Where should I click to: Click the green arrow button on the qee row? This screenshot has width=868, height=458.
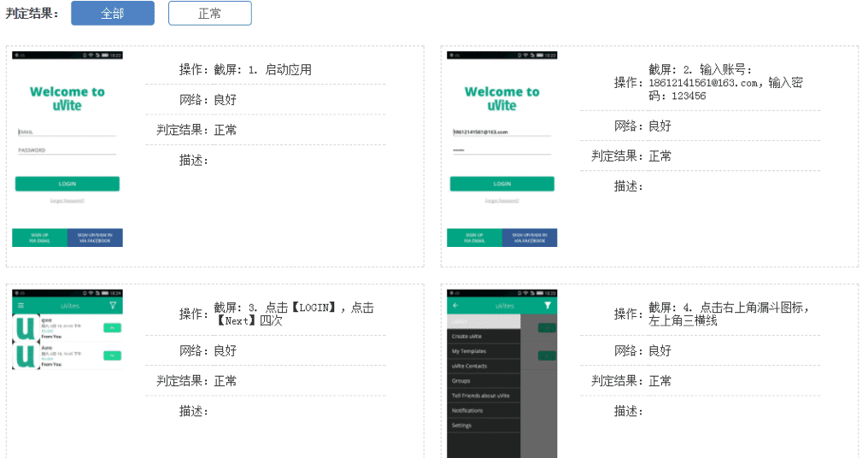click(112, 328)
